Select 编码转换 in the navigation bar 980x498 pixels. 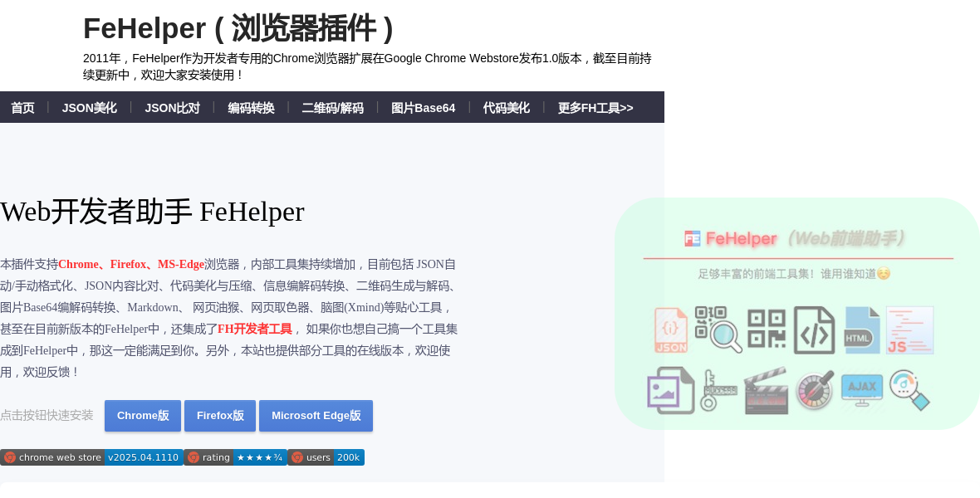point(251,108)
